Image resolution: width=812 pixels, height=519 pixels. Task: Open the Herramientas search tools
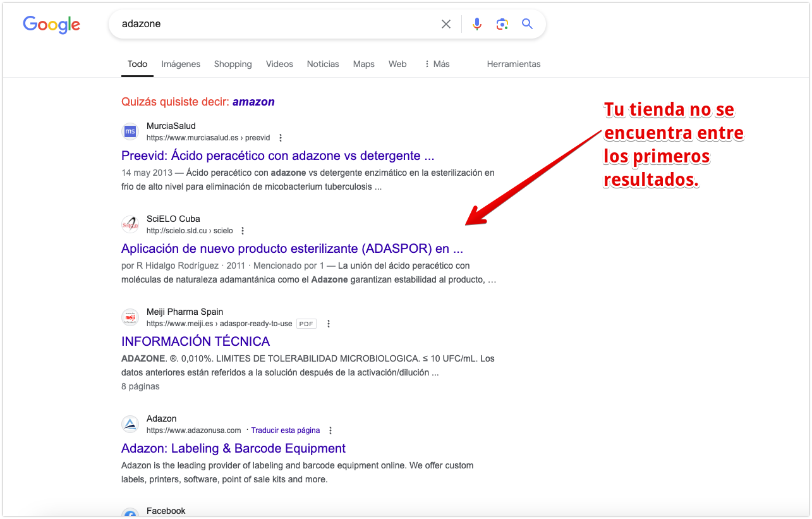coord(514,64)
